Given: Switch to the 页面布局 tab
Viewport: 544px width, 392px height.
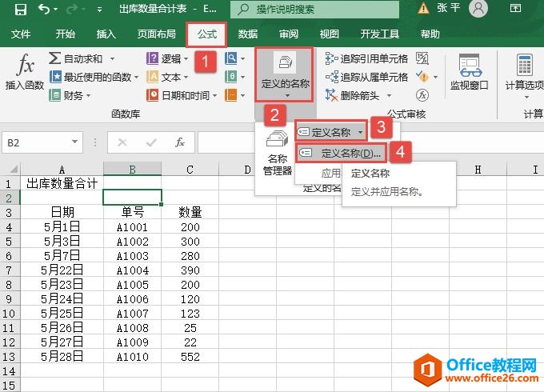Looking at the screenshot, I should click(157, 34).
